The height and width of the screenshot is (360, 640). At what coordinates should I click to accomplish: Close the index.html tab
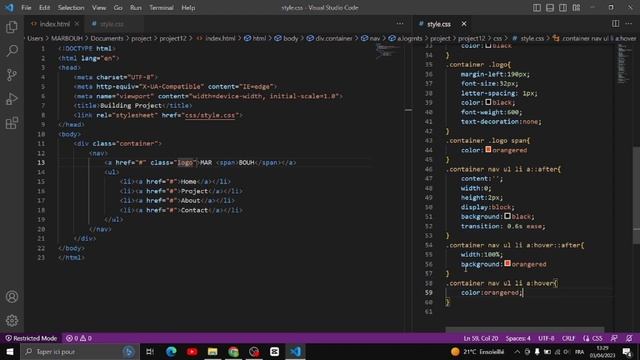click(x=77, y=24)
